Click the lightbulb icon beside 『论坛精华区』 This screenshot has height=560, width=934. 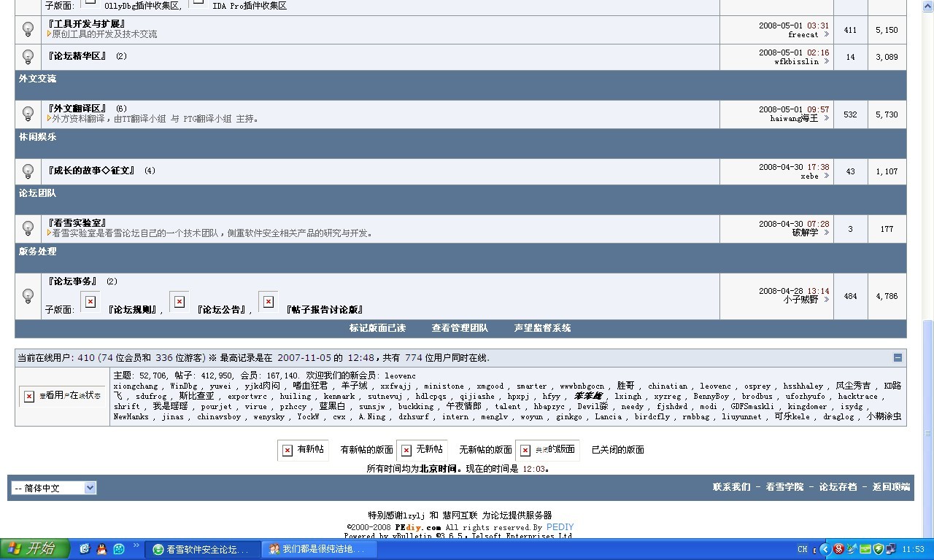(x=28, y=57)
